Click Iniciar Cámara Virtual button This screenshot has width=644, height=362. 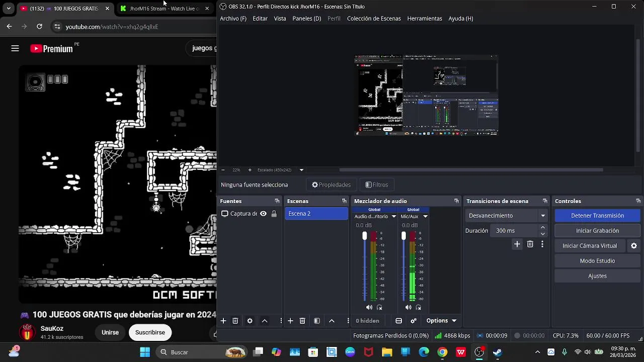[590, 246]
